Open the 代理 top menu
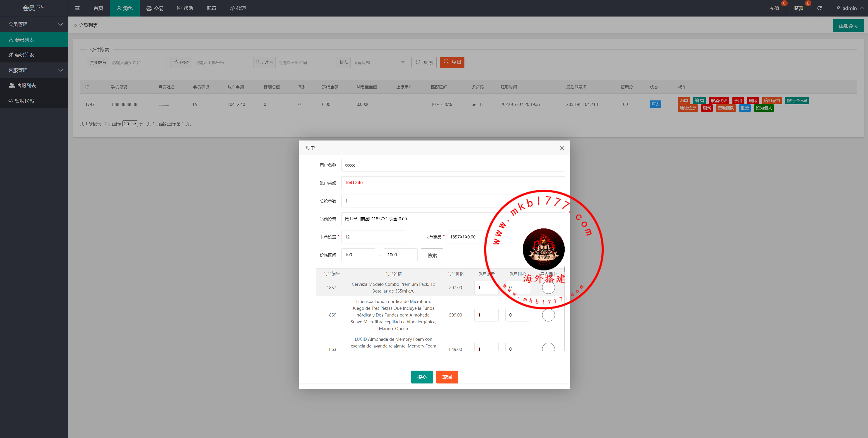Viewport: 868px width, 438px height. [x=238, y=8]
